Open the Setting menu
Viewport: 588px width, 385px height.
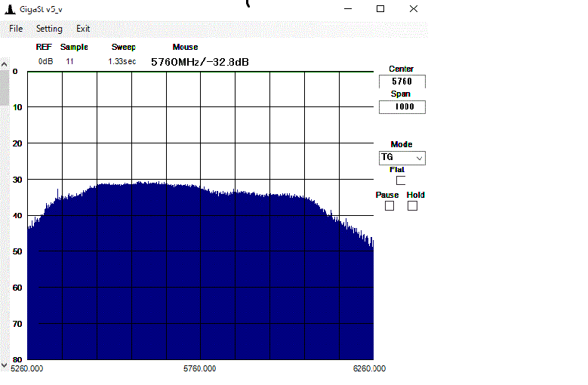tap(49, 29)
